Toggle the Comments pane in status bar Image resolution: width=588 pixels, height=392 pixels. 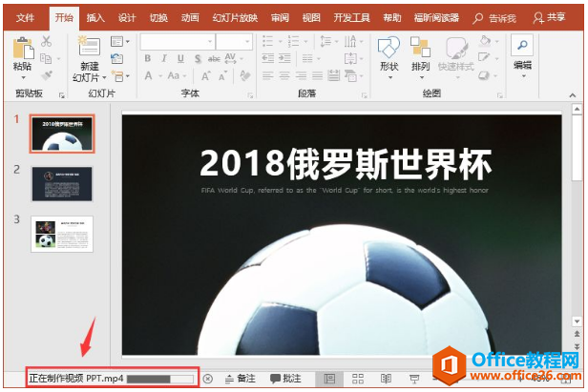pyautogui.click(x=288, y=379)
